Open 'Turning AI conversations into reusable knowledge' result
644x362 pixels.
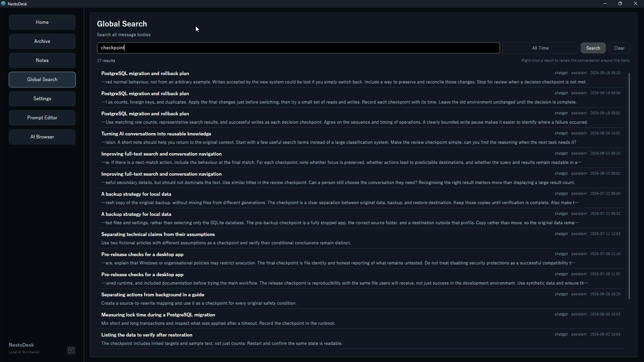(361, 138)
